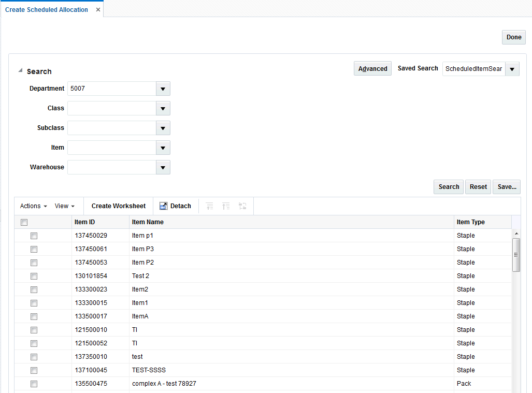Open the Warehouse dropdown list
Viewport: 532px width, 393px height.
tap(163, 167)
